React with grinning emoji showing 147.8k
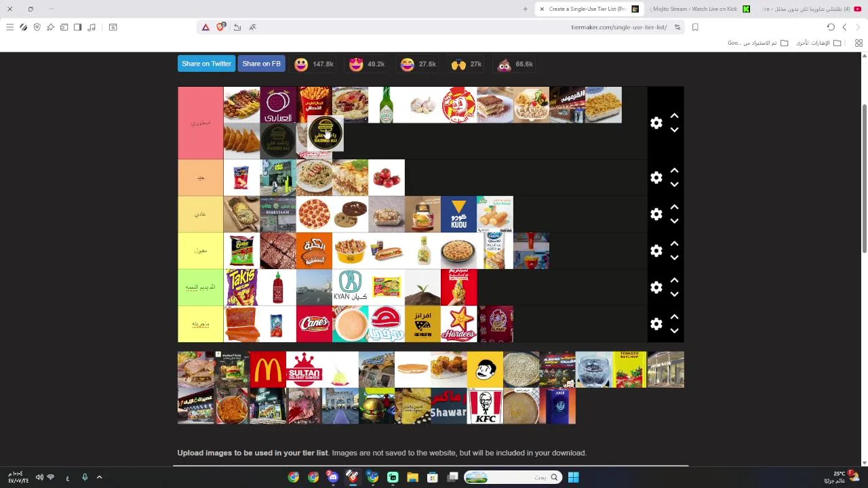The image size is (868, 488). pos(313,64)
